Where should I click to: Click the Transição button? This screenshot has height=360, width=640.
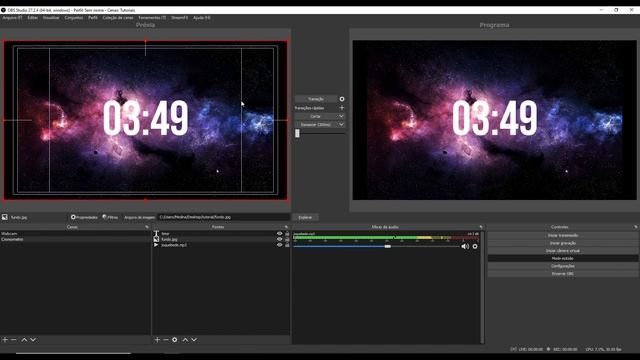pyautogui.click(x=316, y=99)
